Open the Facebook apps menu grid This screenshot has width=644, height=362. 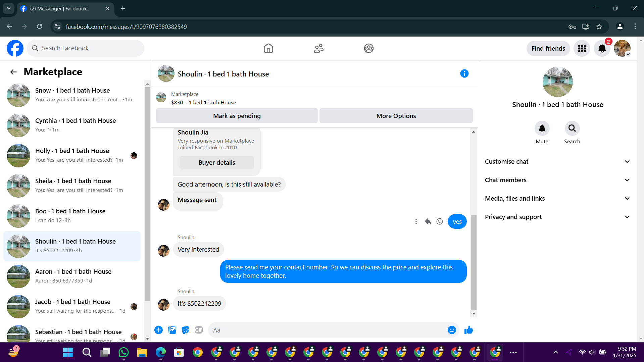click(x=582, y=48)
